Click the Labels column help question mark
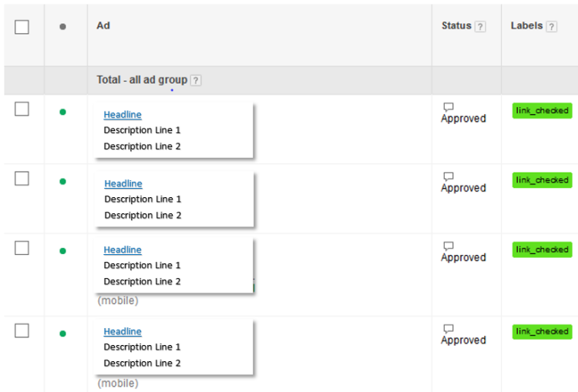Viewport: 578px width, 392px height. point(552,26)
